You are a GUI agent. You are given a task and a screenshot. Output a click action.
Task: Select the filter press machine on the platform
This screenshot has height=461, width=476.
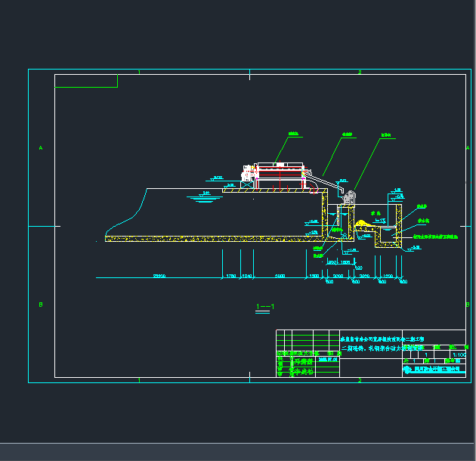click(280, 175)
